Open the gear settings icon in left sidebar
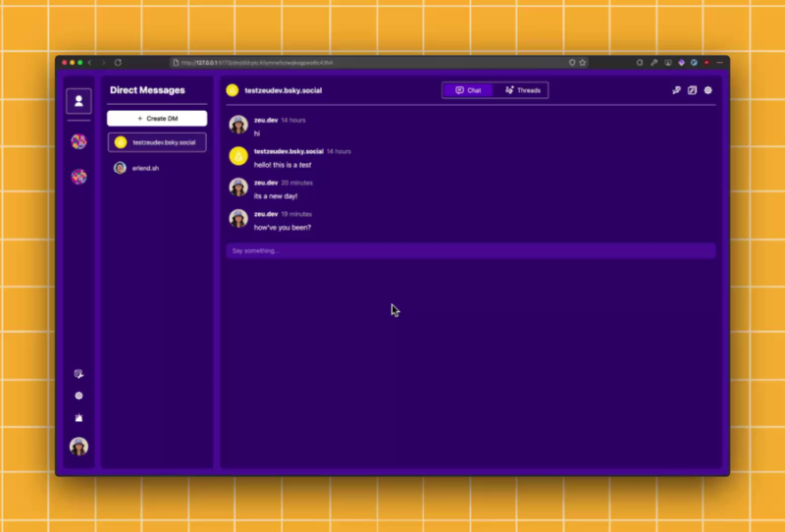The height and width of the screenshot is (532, 785). [78, 396]
